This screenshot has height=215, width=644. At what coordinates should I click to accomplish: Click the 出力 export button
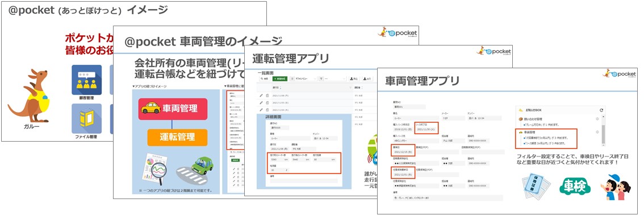click(367, 78)
